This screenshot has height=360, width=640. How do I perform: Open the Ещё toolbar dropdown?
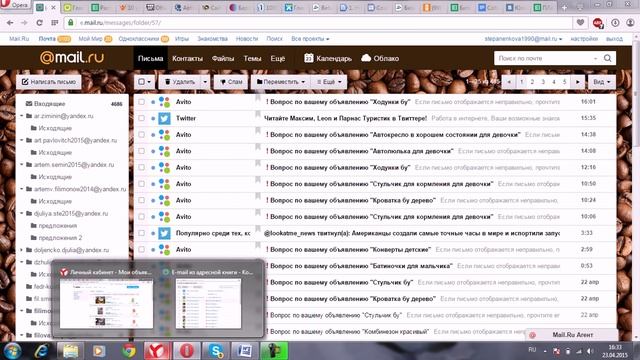(329, 82)
